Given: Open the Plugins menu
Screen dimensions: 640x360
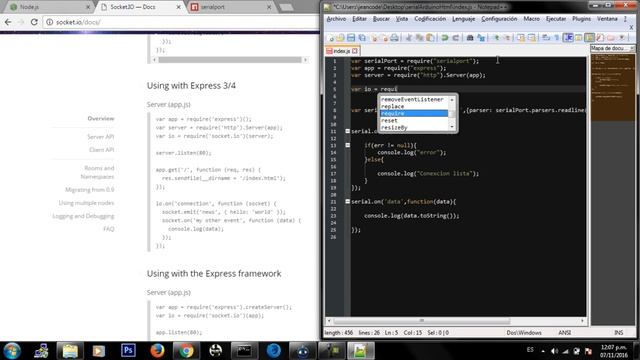Looking at the screenshot, I should (x=581, y=19).
